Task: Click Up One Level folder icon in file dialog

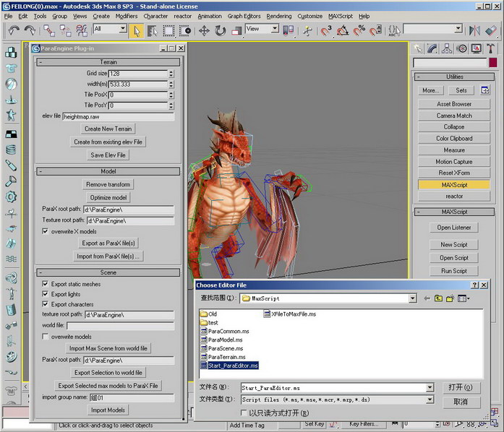Action: 438,298
